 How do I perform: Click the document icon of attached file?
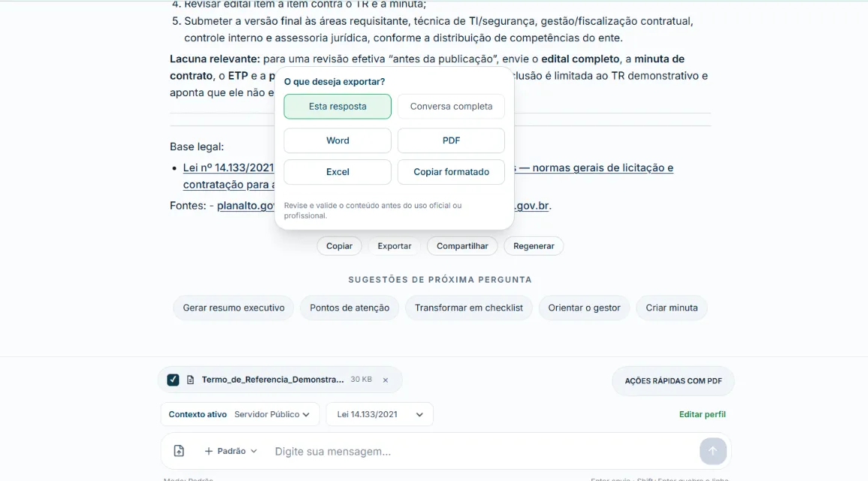tap(190, 380)
